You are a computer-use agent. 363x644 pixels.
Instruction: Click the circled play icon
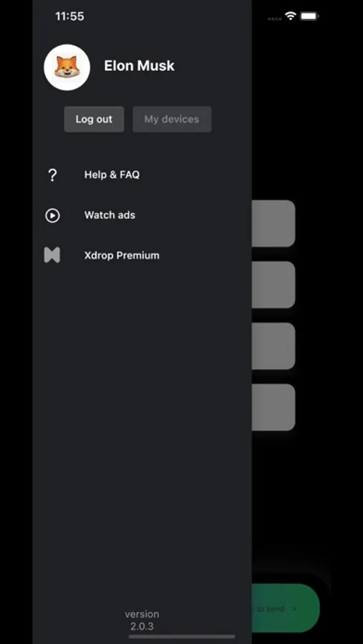point(52,215)
